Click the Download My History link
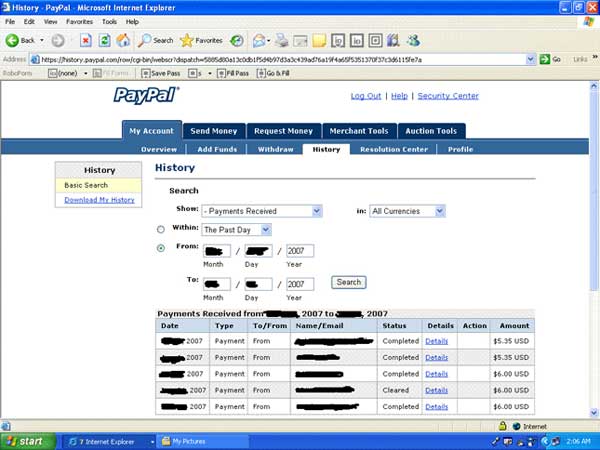Viewport: 600px width, 450px height. click(x=99, y=200)
